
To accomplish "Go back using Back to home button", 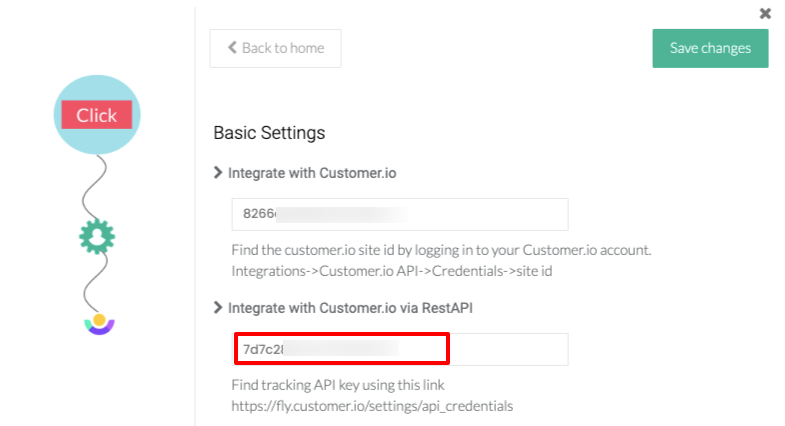I will point(275,48).
